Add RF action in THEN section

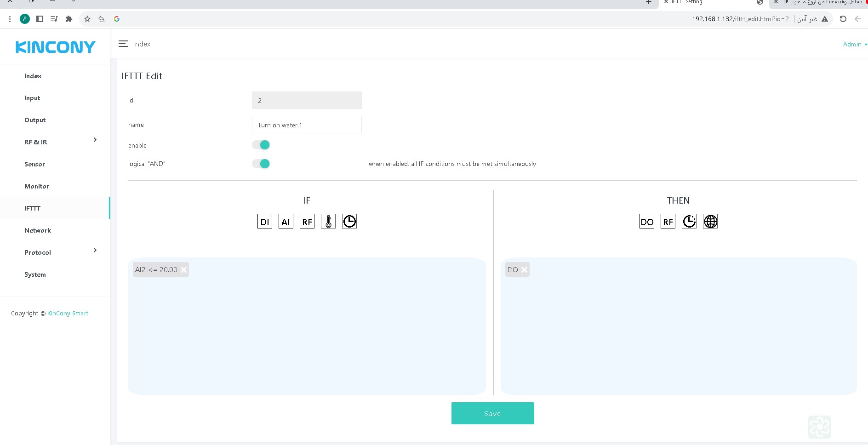668,222
